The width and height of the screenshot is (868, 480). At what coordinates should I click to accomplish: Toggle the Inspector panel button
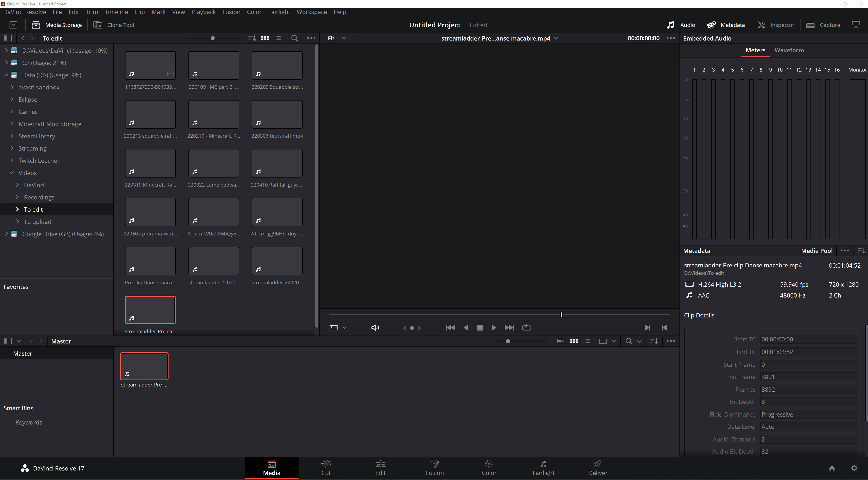click(x=776, y=25)
